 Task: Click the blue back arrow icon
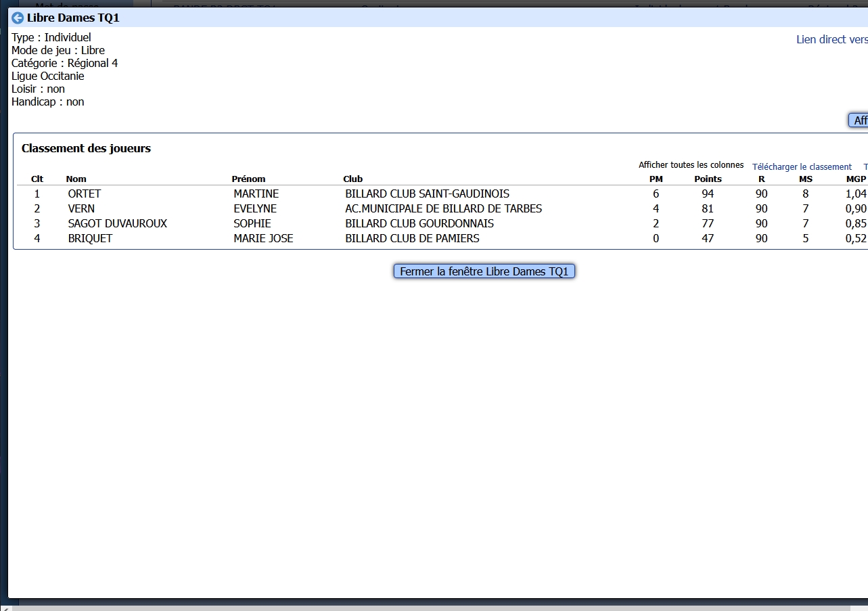[x=18, y=18]
